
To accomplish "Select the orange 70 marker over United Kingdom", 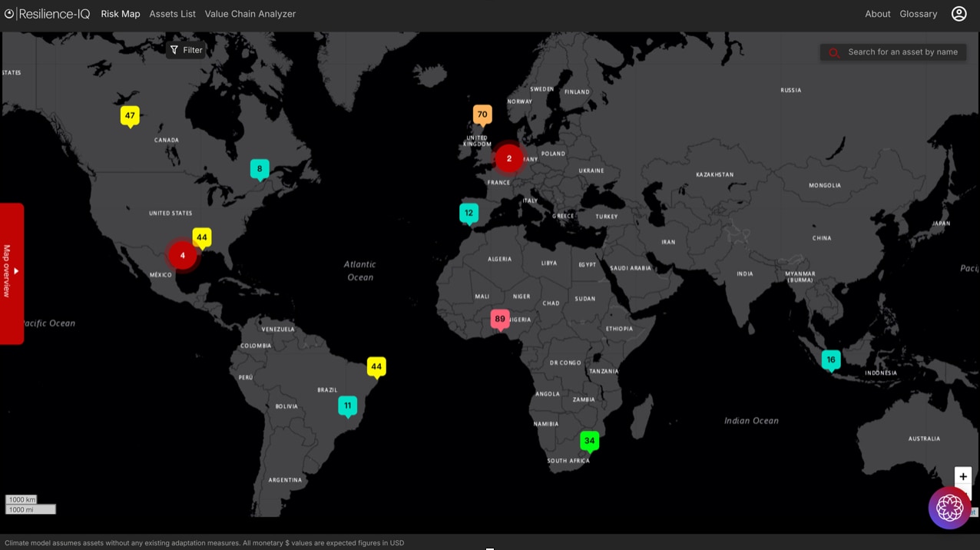I will tap(482, 115).
